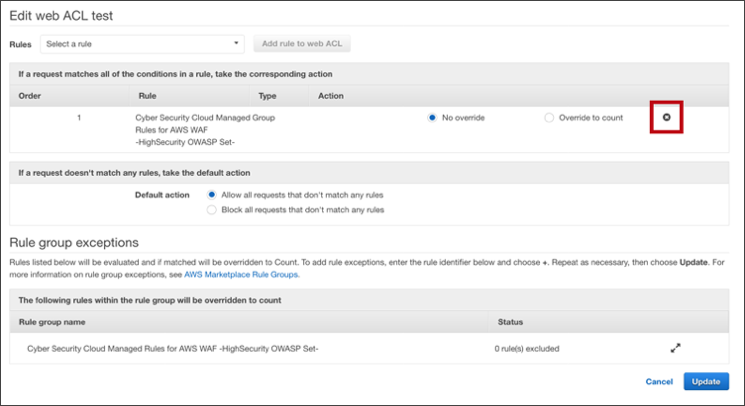This screenshot has height=406, width=745.
Task: Select the 'No override' radio option
Action: point(433,118)
